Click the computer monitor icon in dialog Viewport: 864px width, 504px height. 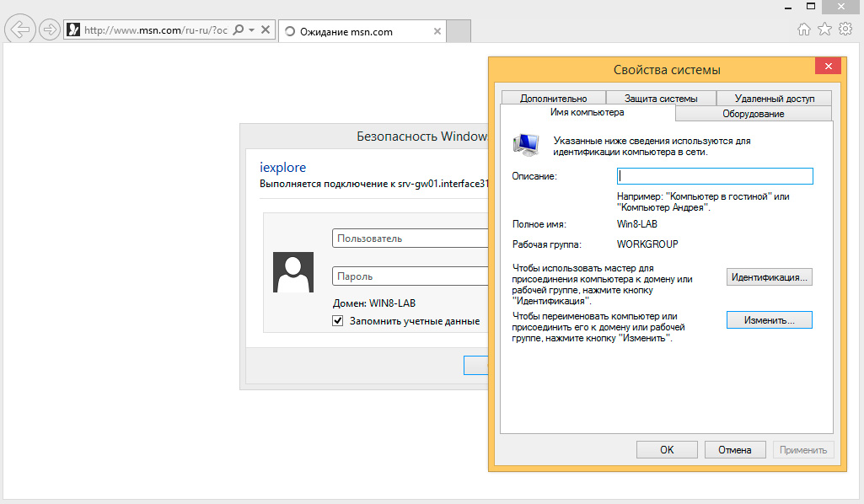526,145
